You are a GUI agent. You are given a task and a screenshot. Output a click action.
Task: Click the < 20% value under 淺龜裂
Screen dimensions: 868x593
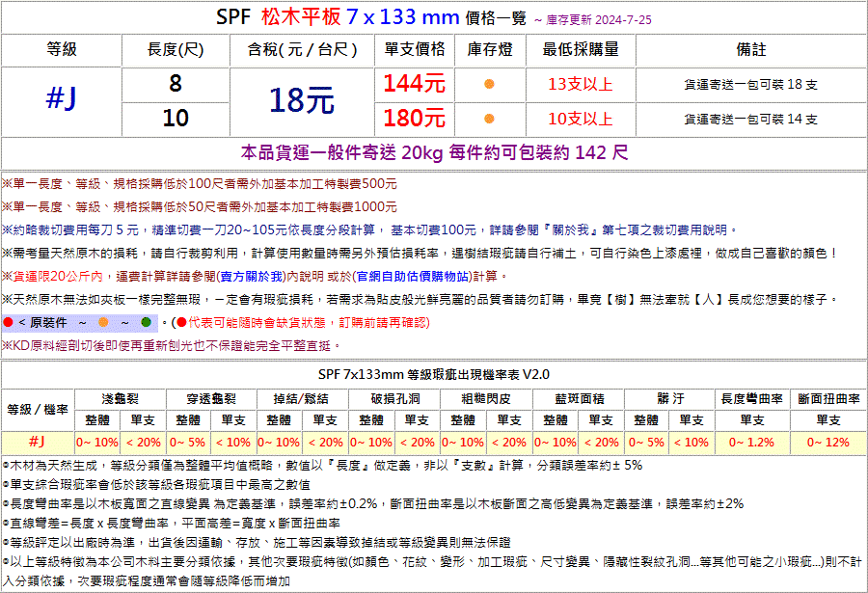coord(144,442)
